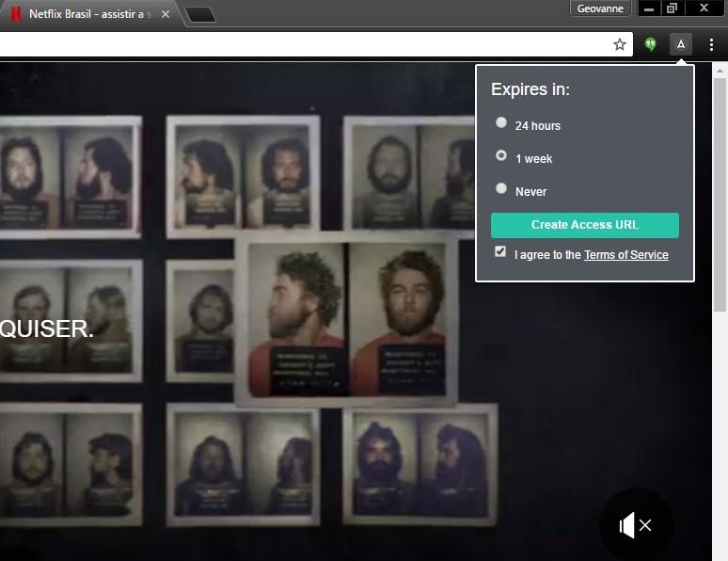Click the scrollbar up arrow
Image resolution: width=728 pixels, height=561 pixels.
point(720,72)
